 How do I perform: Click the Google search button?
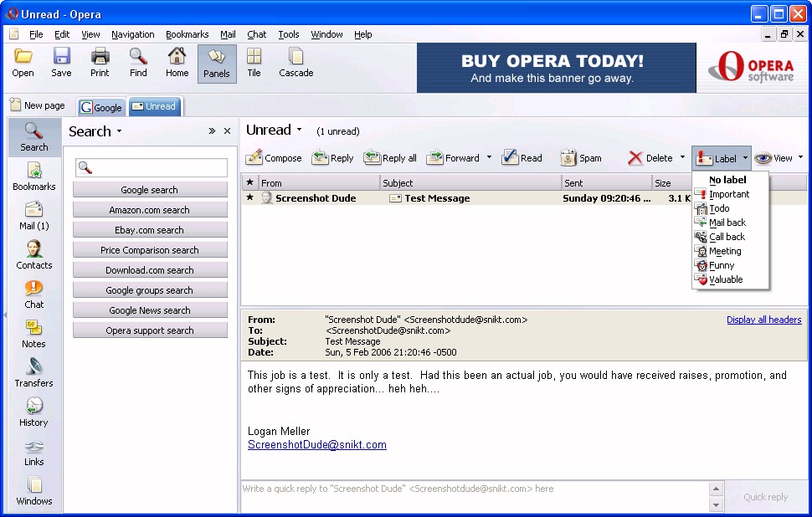(149, 190)
